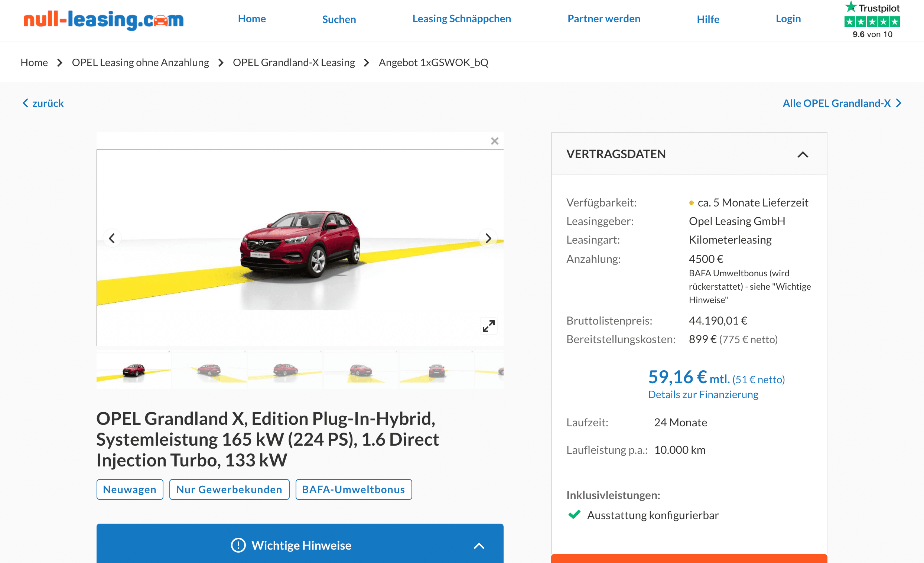Click ca. 5 Monate Lieferzeit availability text

(x=753, y=202)
